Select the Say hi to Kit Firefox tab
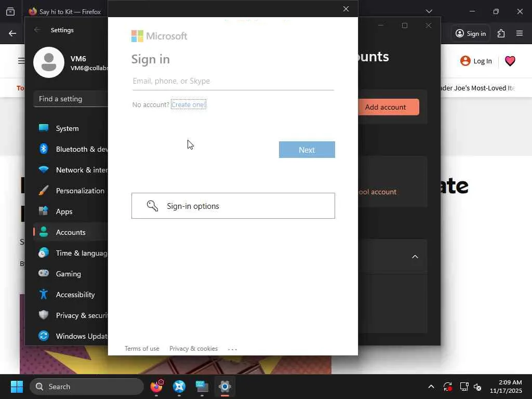The image size is (532, 399). (x=66, y=11)
